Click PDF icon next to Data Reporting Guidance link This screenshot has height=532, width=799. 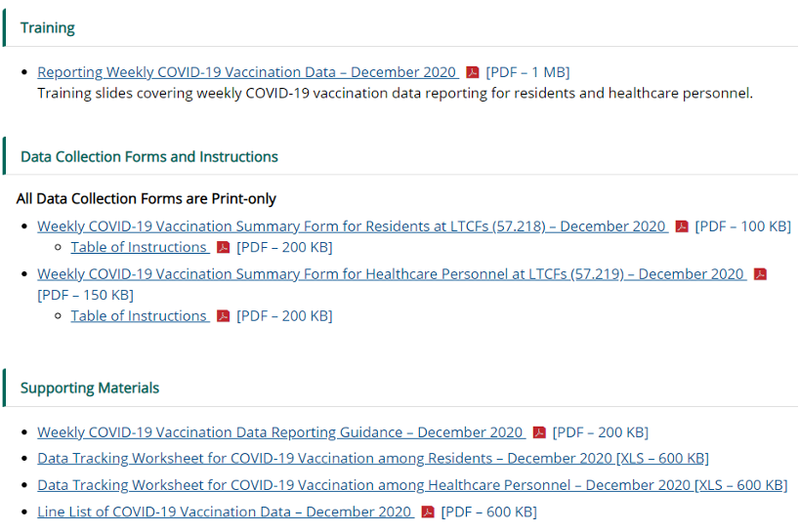pyautogui.click(x=539, y=432)
